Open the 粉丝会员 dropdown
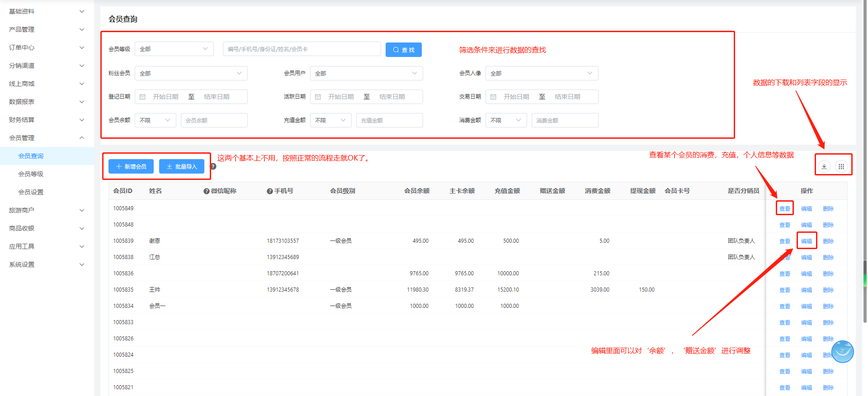The height and width of the screenshot is (396, 868). pos(191,73)
